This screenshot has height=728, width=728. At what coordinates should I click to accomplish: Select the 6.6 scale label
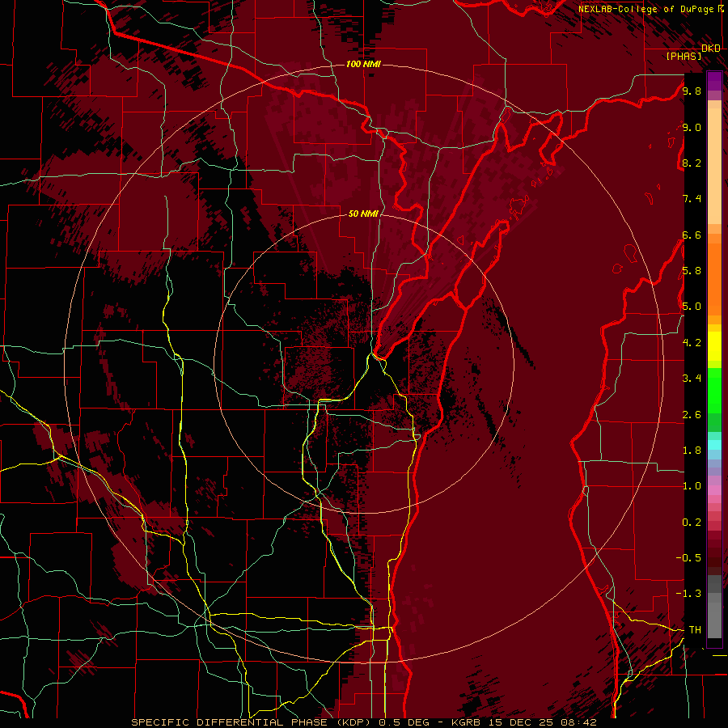[692, 235]
